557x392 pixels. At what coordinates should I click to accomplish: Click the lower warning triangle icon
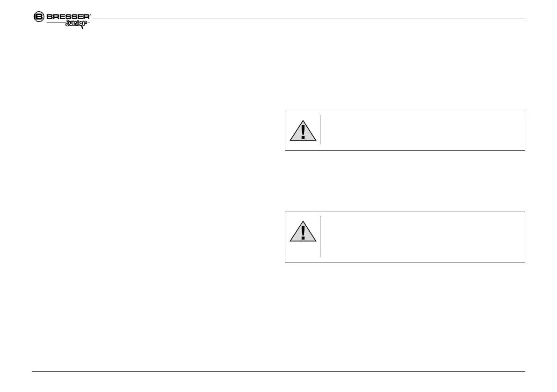coord(303,233)
